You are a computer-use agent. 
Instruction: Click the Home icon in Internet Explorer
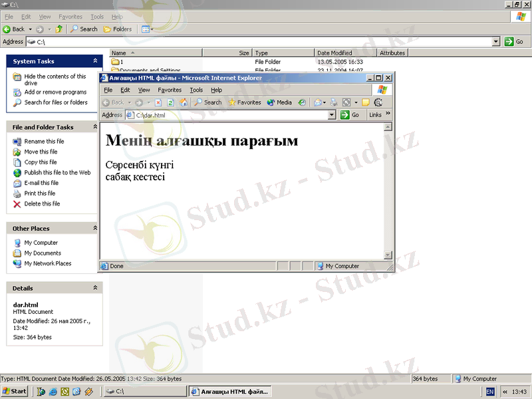click(183, 102)
